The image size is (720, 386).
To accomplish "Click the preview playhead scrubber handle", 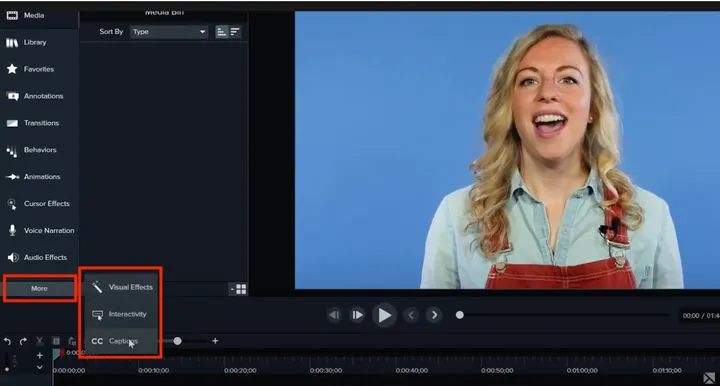I will coord(460,315).
